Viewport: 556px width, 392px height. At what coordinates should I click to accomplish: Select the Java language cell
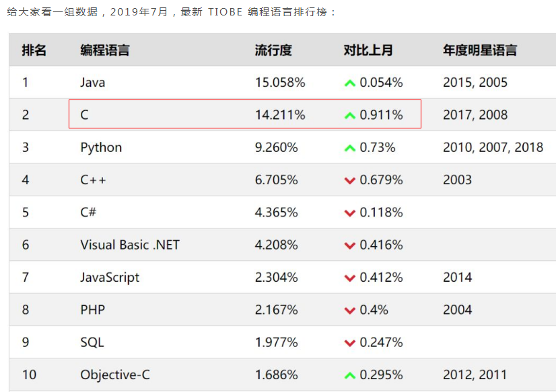(92, 83)
